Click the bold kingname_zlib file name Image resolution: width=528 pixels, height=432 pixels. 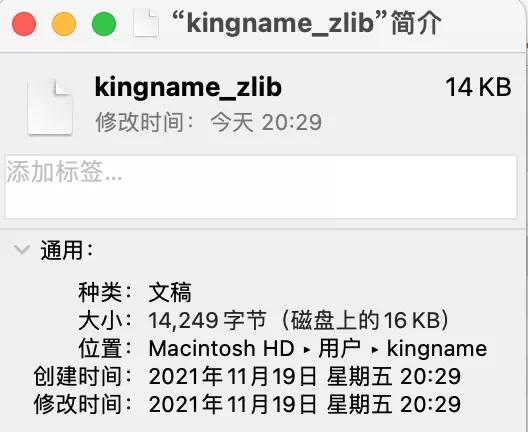click(x=188, y=87)
